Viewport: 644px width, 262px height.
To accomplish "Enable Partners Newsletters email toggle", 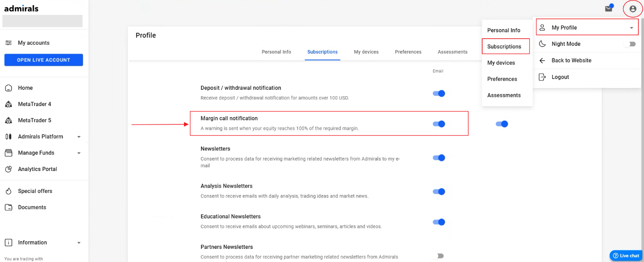I will [x=440, y=256].
